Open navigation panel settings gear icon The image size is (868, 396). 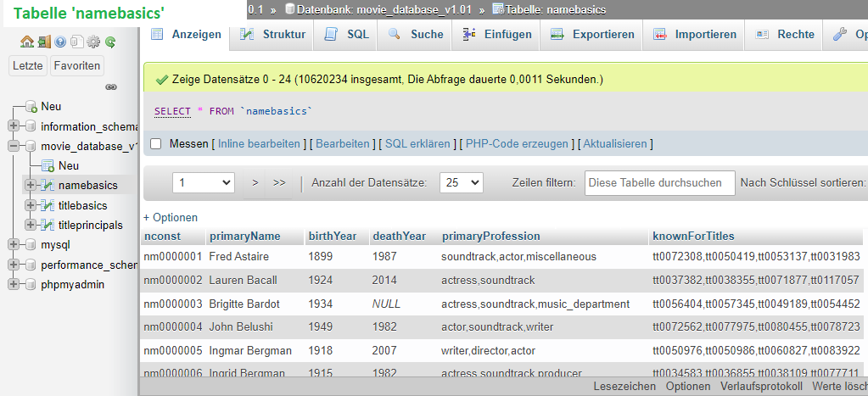[x=93, y=42]
